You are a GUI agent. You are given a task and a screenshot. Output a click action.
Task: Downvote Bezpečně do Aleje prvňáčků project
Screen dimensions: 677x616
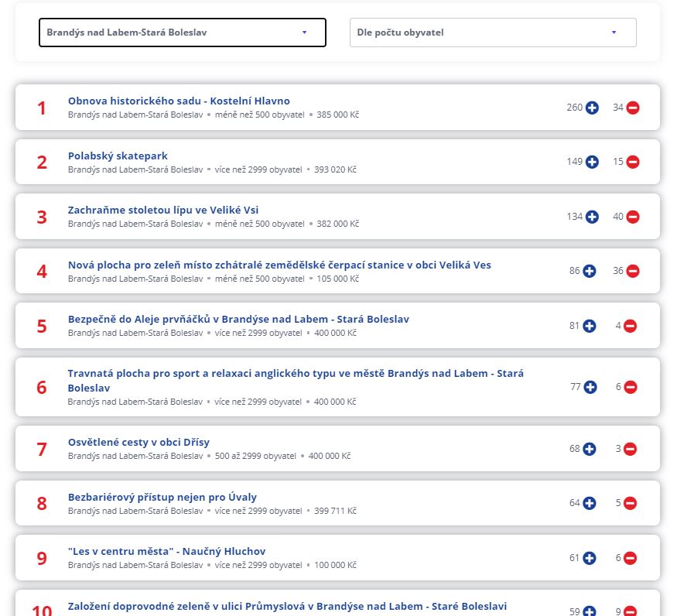click(x=630, y=326)
